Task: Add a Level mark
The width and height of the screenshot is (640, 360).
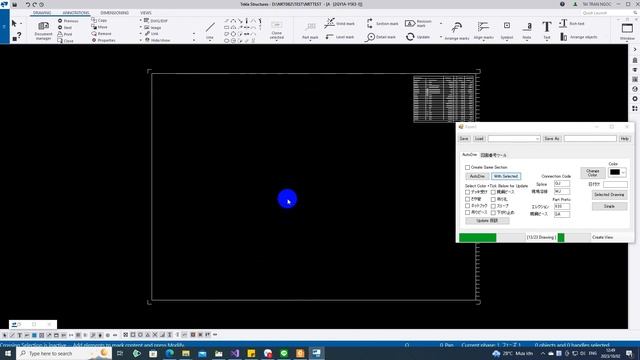Action: [340, 37]
